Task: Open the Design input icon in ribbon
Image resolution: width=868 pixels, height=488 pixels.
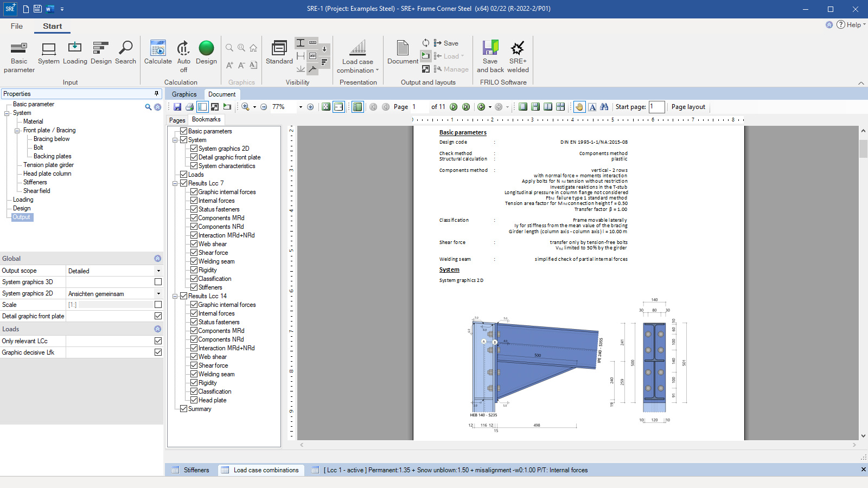Action: coord(101,54)
